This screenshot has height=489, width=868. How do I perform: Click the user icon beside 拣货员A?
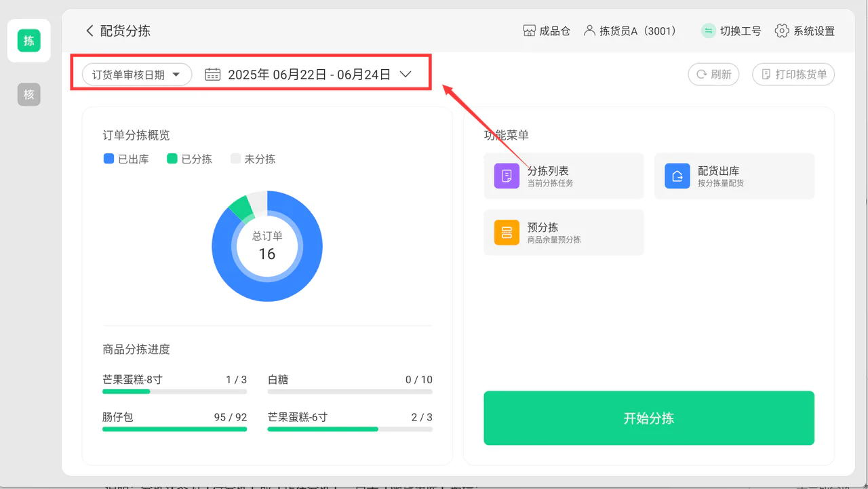point(589,31)
